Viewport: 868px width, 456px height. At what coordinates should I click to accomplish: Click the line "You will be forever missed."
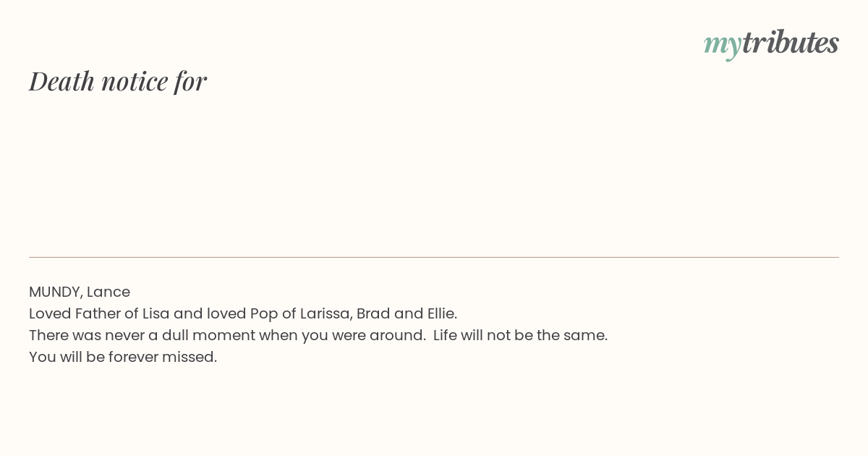click(123, 358)
